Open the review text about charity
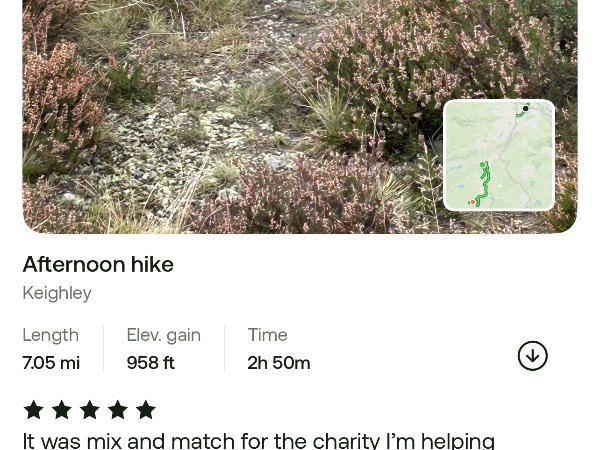Viewport: 600px width, 450px height. click(x=259, y=441)
